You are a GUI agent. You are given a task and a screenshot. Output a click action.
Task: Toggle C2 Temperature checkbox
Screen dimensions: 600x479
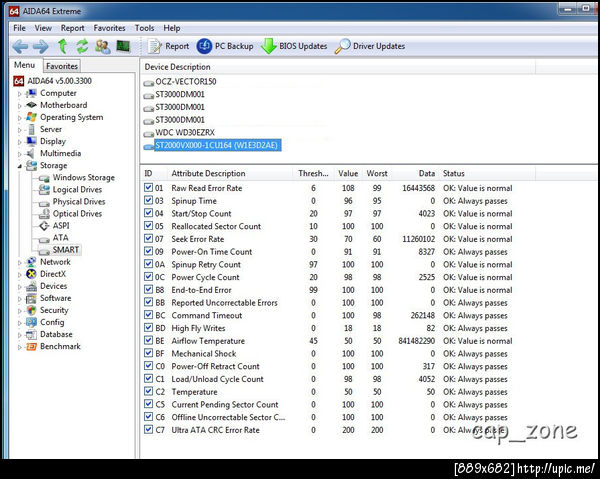(148, 391)
